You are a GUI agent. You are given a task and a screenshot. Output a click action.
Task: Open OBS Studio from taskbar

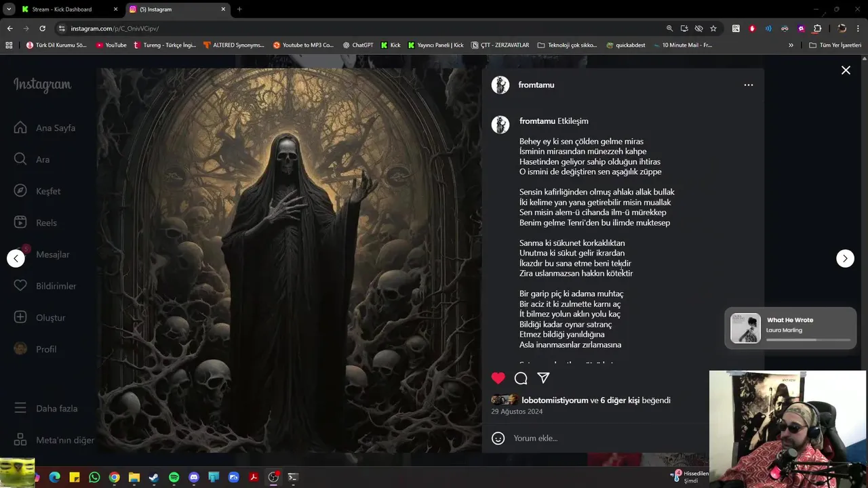[273, 477]
